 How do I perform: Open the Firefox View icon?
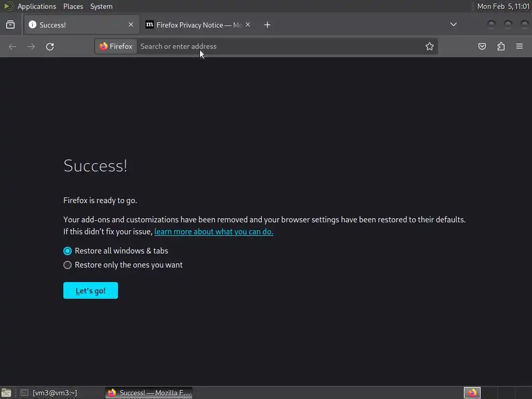10,25
